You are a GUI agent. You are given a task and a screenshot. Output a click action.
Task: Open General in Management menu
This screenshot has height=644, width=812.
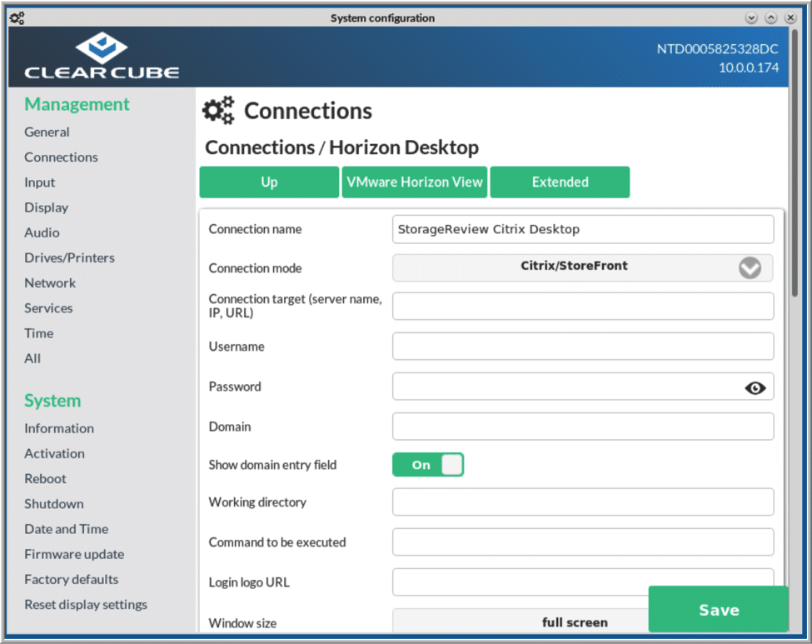pos(47,132)
